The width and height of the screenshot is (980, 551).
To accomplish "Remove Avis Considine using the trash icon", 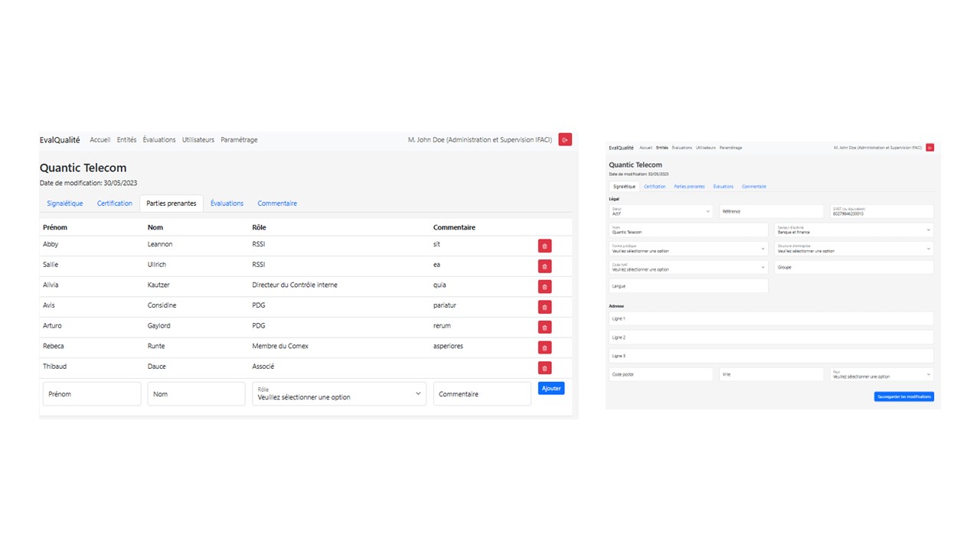I will 544,307.
